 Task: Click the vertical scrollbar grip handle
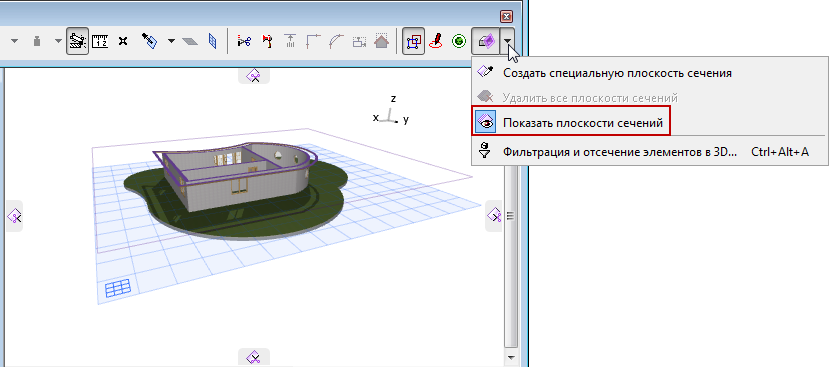pyautogui.click(x=510, y=216)
